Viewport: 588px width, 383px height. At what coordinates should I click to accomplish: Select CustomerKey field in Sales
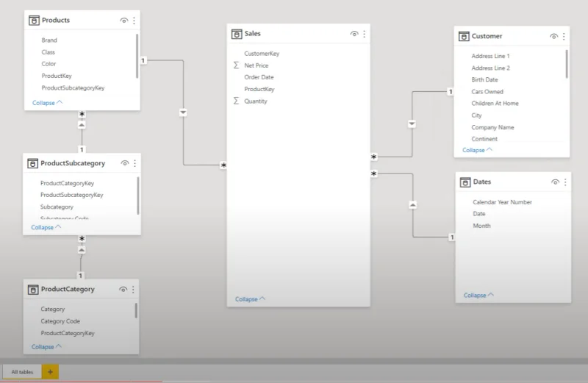click(262, 54)
